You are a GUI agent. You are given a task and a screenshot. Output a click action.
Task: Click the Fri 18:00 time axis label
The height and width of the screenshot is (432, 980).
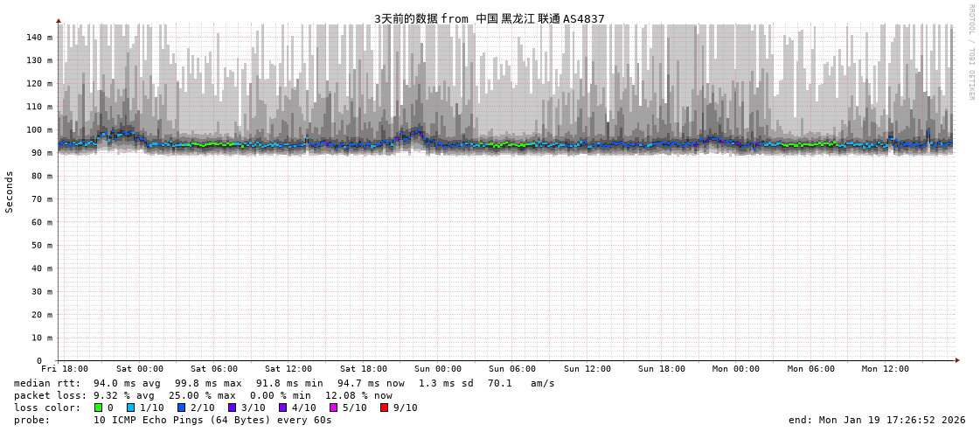[65, 369]
